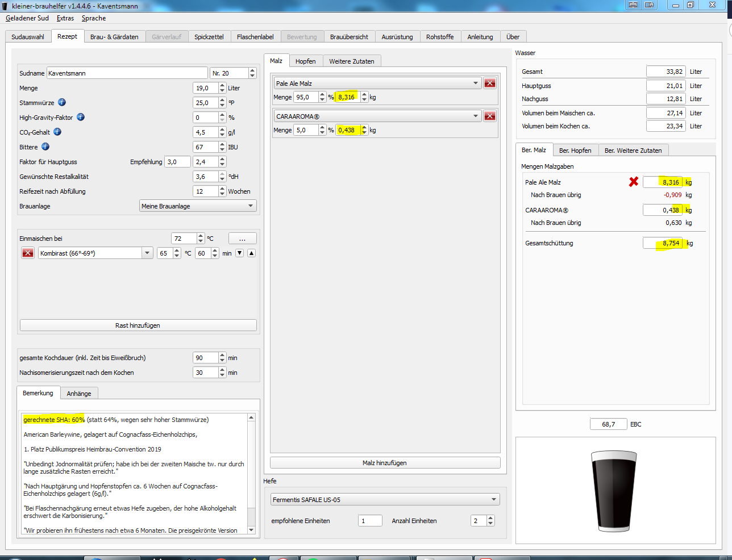The width and height of the screenshot is (732, 560).
Task: Open yeast dropdown Fermentis SAFALE US-05
Action: 385,500
